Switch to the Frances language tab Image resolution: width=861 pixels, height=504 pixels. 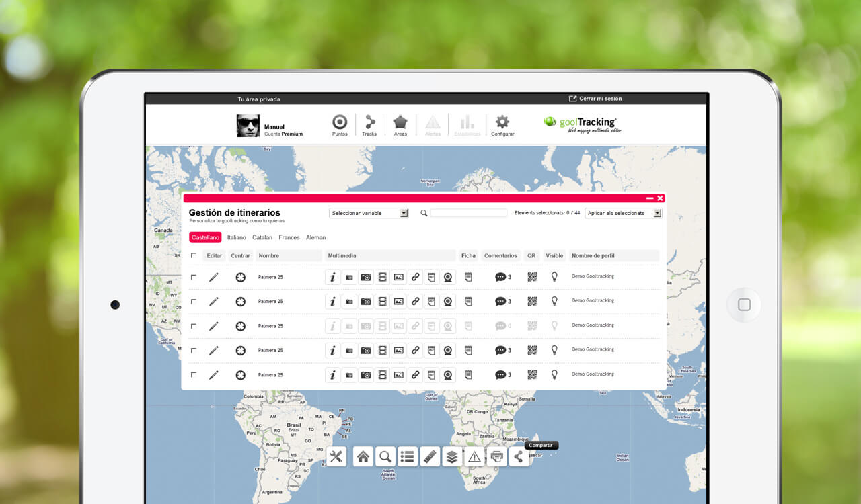pos(289,237)
